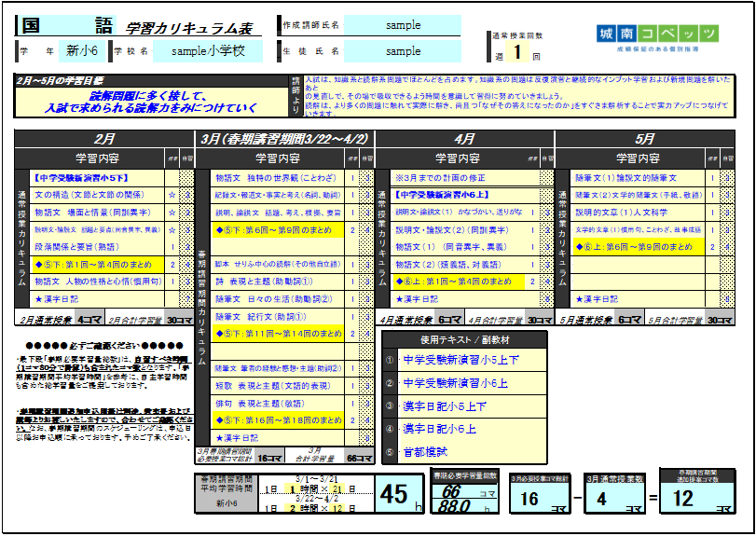The image size is (756, 536).
Task: Select textbook ④ 漢字日記小6上
Action: (x=440, y=429)
